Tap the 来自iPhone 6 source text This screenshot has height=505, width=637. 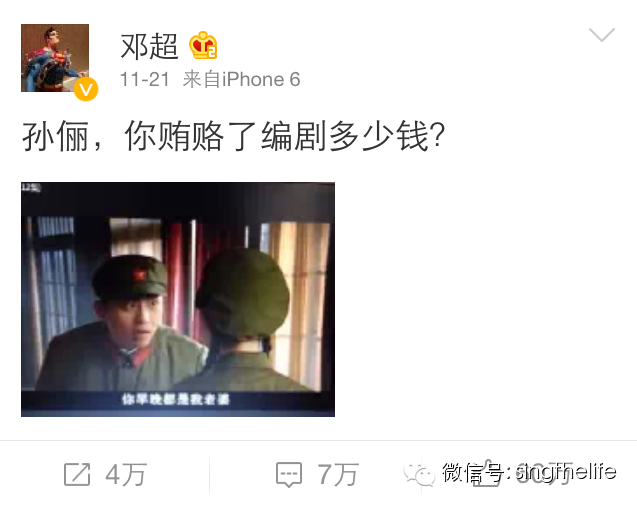click(241, 79)
